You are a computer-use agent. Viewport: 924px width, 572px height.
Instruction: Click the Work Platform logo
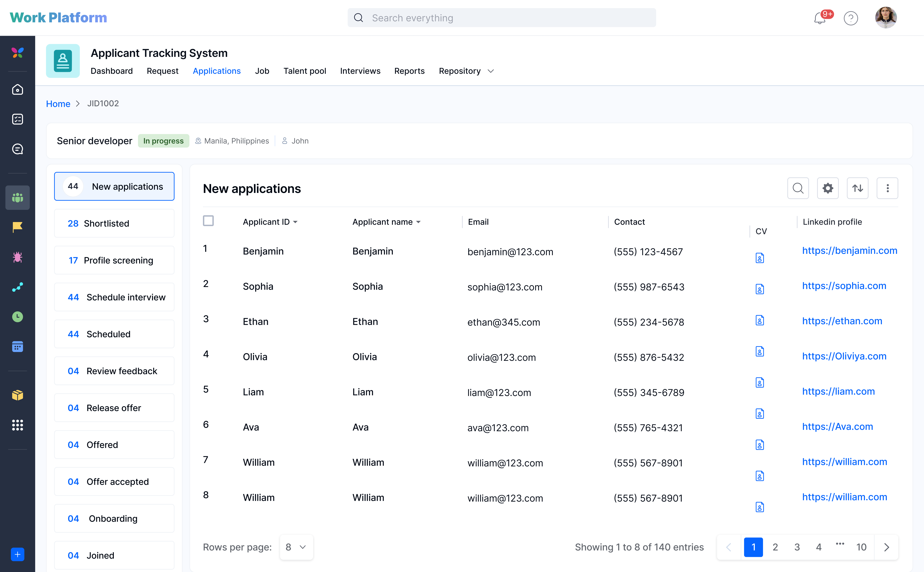58,17
